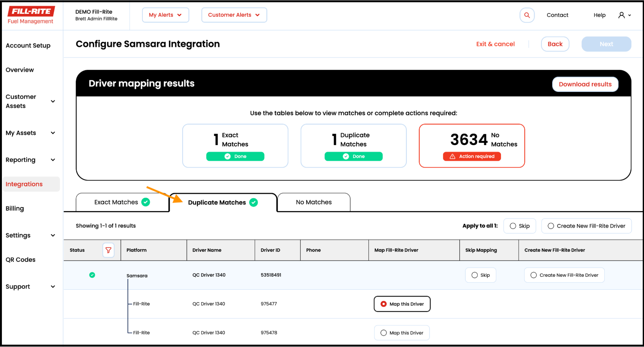Click the Done badge under Duplicate Matches card

click(353, 156)
